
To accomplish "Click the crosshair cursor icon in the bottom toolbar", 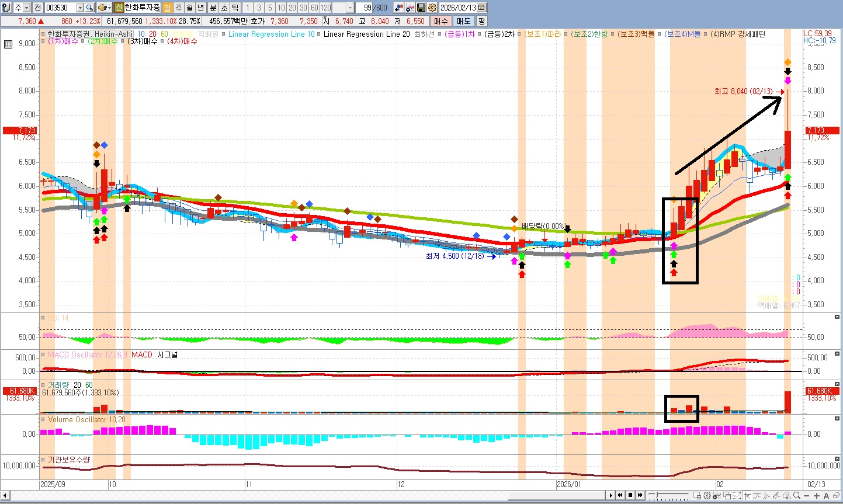I will 748,495.
